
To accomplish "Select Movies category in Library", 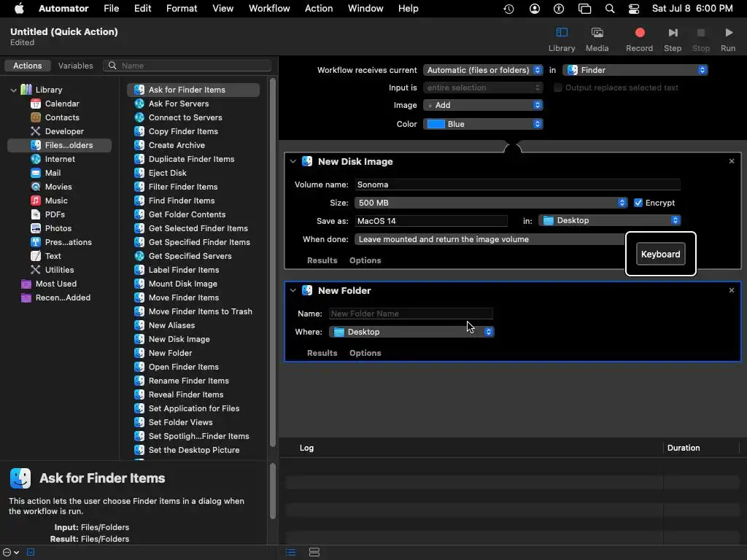I will tap(58, 187).
